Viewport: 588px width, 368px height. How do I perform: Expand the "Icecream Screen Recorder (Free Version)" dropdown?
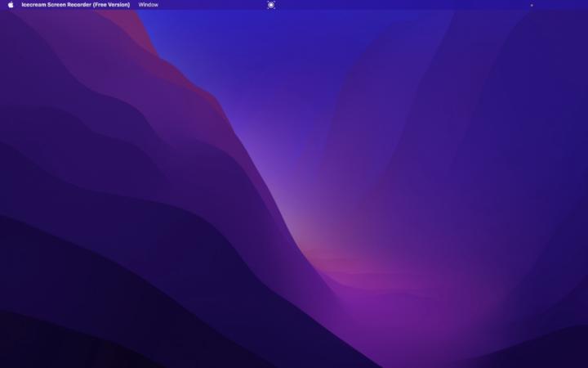pos(75,5)
